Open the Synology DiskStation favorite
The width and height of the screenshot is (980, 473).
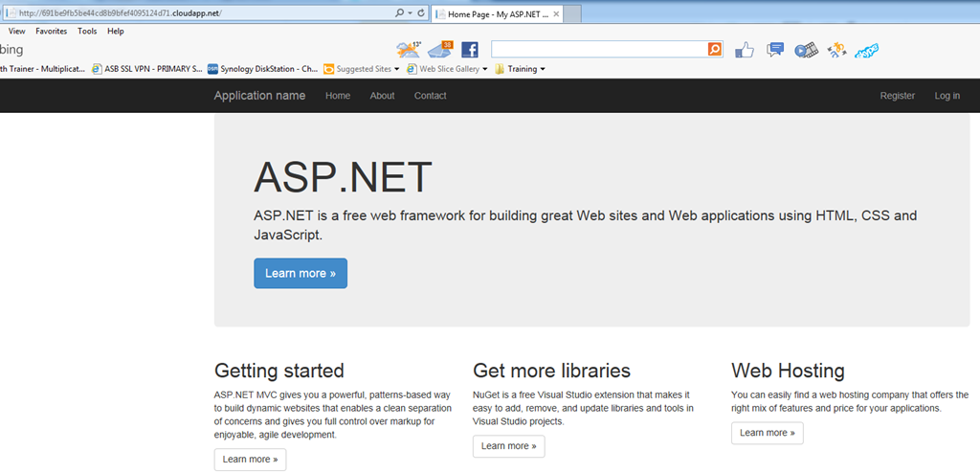pos(262,69)
